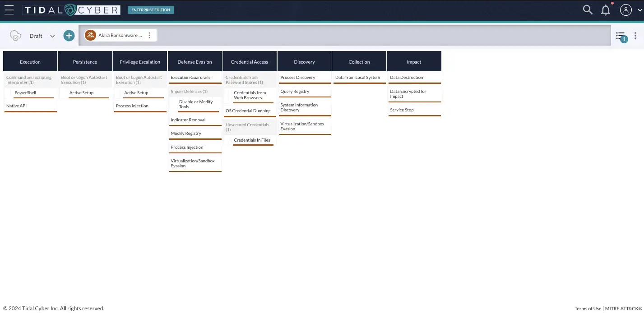Screen dimensions: 644x313
Task: Click the search magnifier icon
Action: coord(587,10)
